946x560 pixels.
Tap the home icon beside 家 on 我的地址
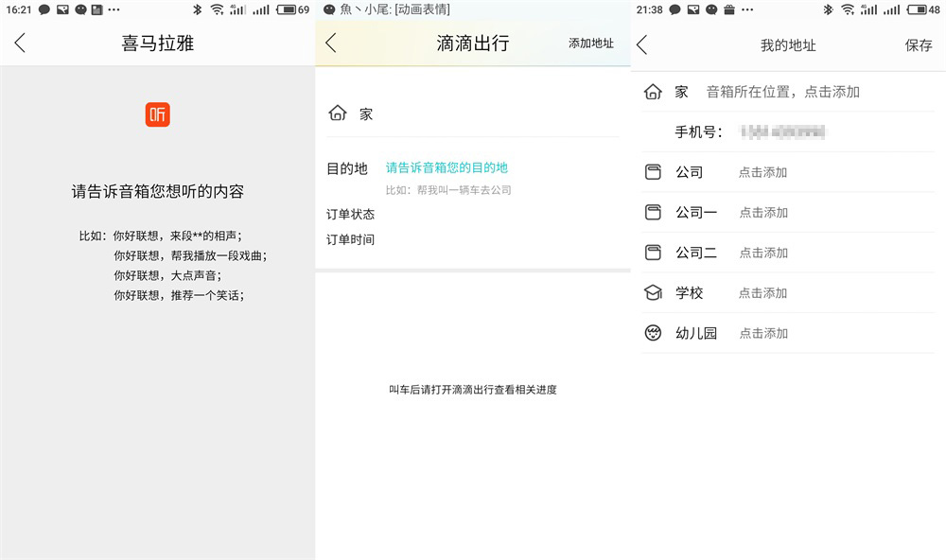(x=652, y=91)
